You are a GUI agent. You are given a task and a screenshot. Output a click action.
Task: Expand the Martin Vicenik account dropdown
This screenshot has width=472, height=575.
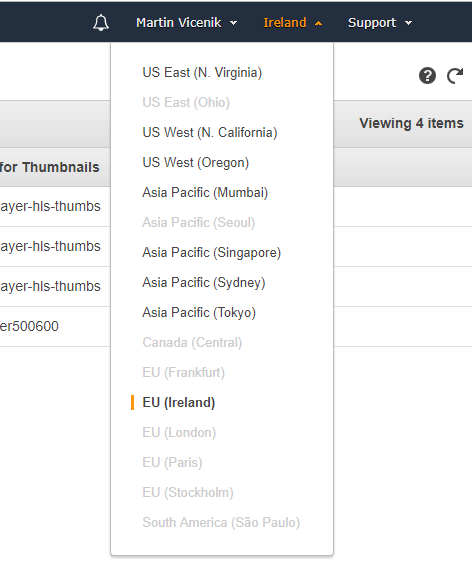(x=186, y=23)
